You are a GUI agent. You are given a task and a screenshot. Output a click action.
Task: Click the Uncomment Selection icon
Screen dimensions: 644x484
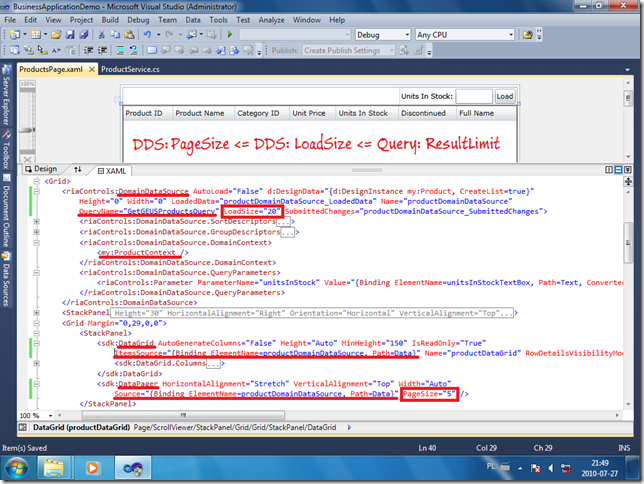(x=133, y=50)
